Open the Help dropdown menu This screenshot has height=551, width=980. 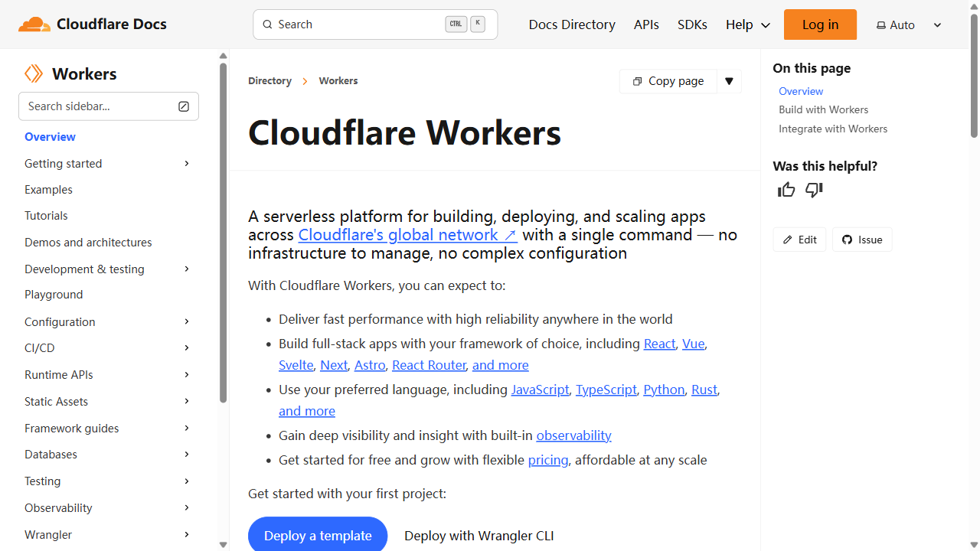tap(746, 24)
